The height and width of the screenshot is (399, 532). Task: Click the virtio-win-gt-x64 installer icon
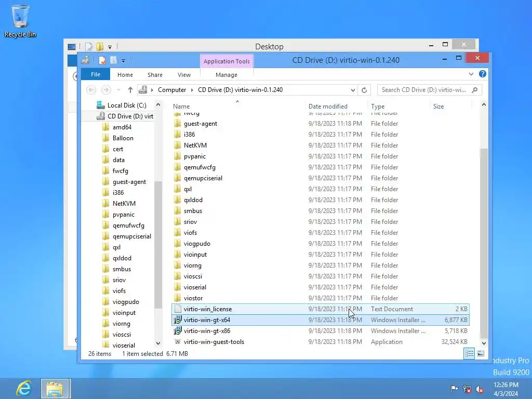click(x=178, y=320)
